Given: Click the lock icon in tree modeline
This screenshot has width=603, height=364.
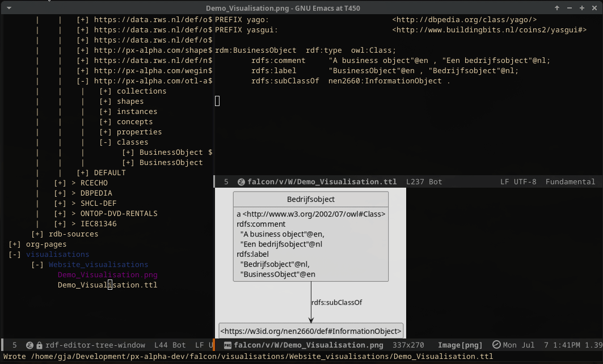Looking at the screenshot, I should coord(39,345).
